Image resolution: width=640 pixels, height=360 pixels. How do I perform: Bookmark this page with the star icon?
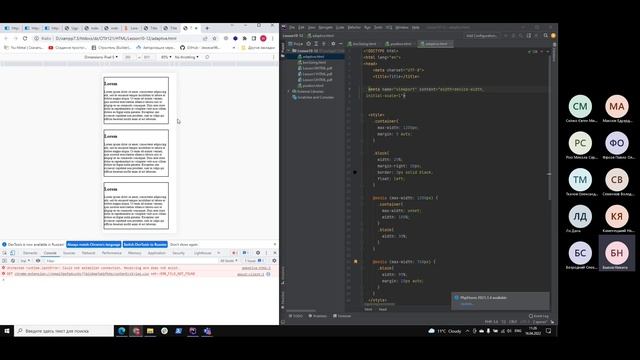(214, 38)
